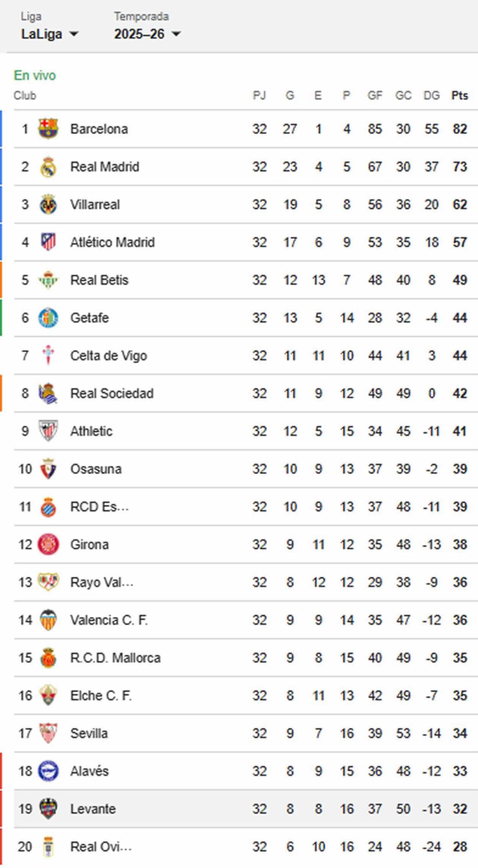
Task: Click the Osasuna badge icon
Action: click(x=48, y=469)
